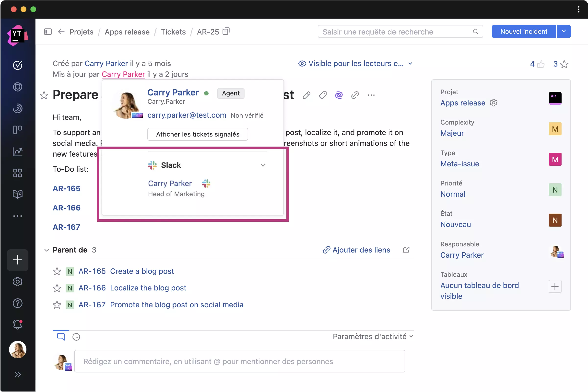Copy ticket ID icon next to AR-25
Image resolution: width=588 pixels, height=392 pixels.
pos(226,32)
